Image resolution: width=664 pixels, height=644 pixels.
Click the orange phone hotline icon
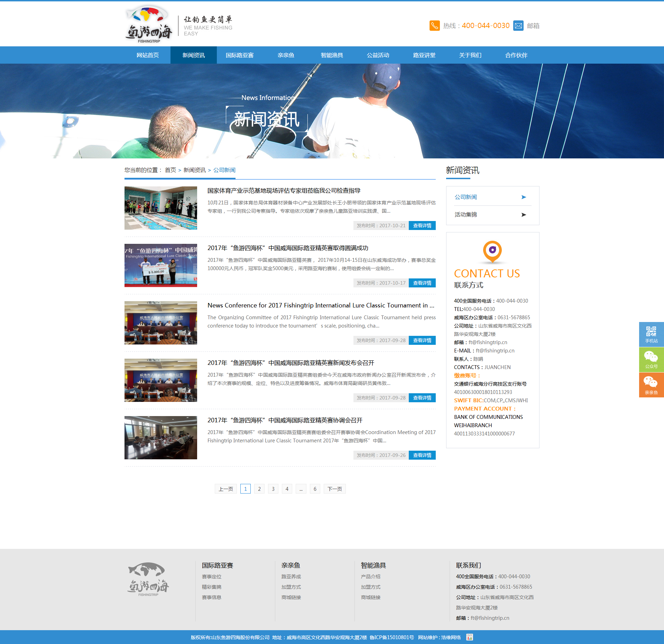click(434, 26)
